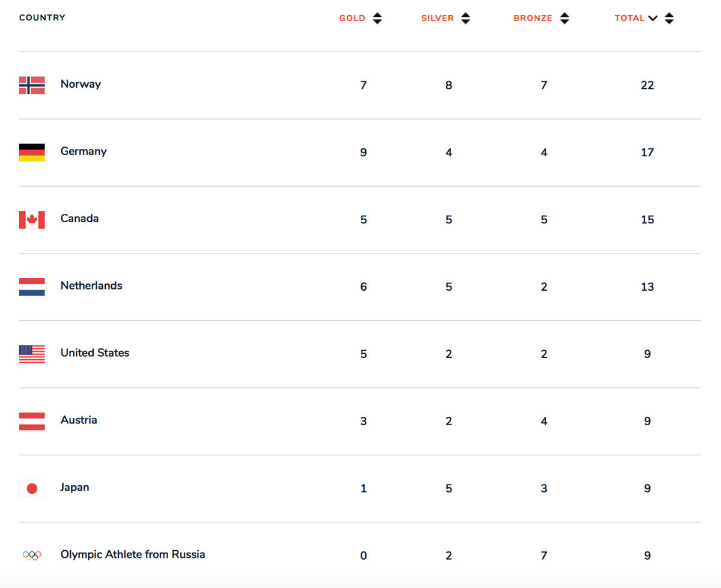
Task: Click the SILVER column header label
Action: pyautogui.click(x=437, y=19)
